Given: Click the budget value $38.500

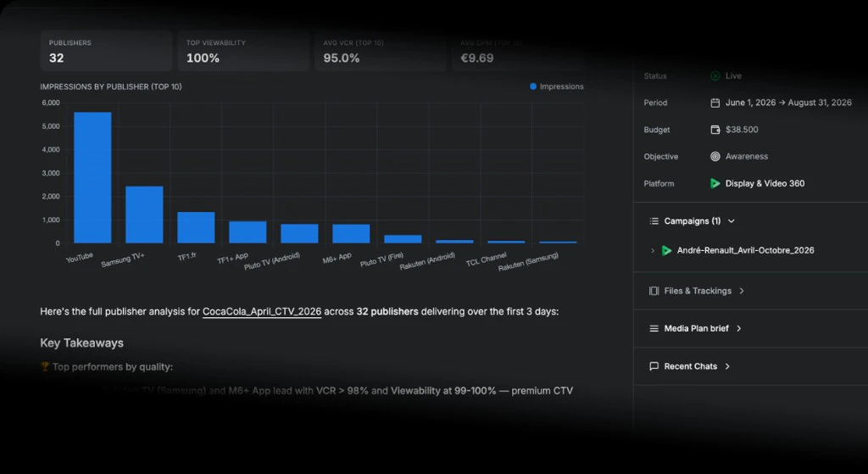Looking at the screenshot, I should pyautogui.click(x=742, y=130).
